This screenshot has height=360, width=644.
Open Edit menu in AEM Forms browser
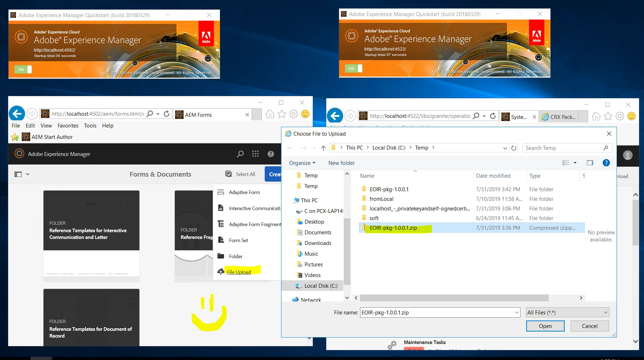(x=30, y=125)
